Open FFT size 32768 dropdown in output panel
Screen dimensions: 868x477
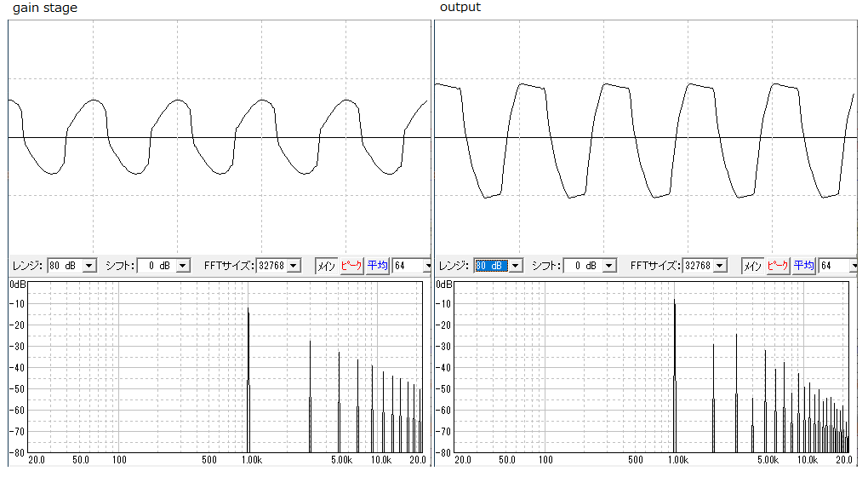click(x=705, y=266)
